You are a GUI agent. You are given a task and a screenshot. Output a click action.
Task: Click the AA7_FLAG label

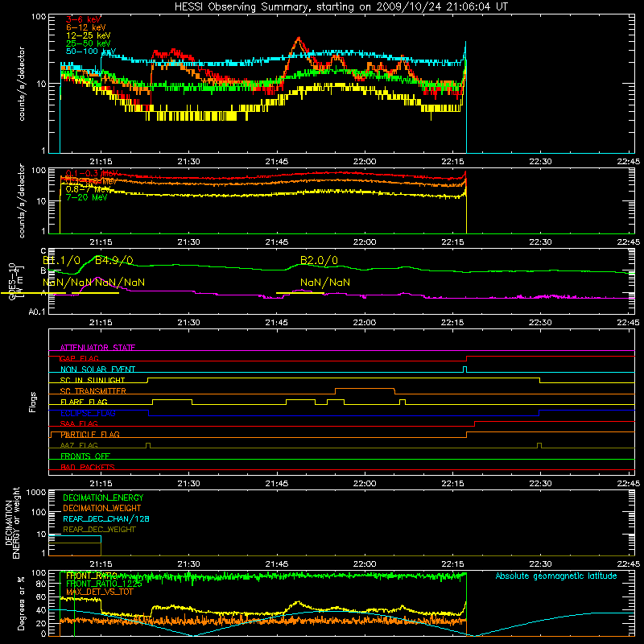pyautogui.click(x=79, y=446)
